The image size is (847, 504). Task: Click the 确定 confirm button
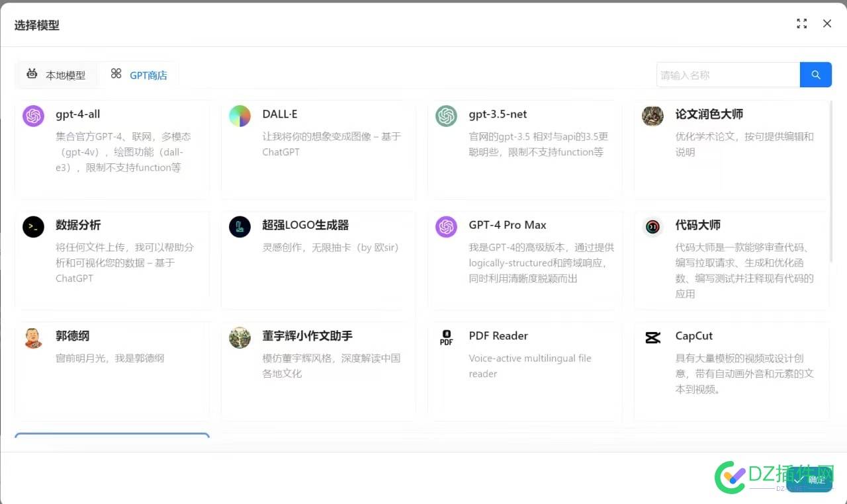(809, 480)
